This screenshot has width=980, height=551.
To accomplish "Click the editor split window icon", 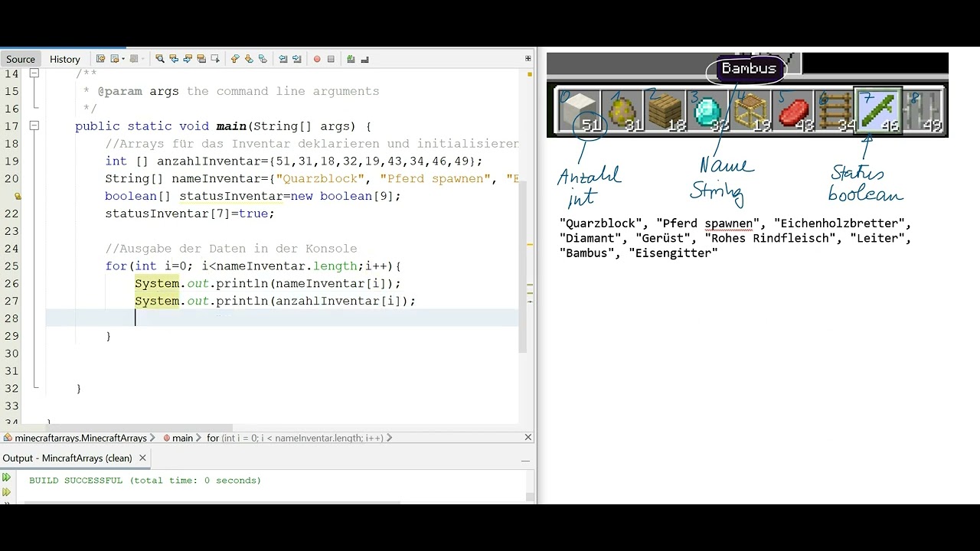I will pos(528,59).
